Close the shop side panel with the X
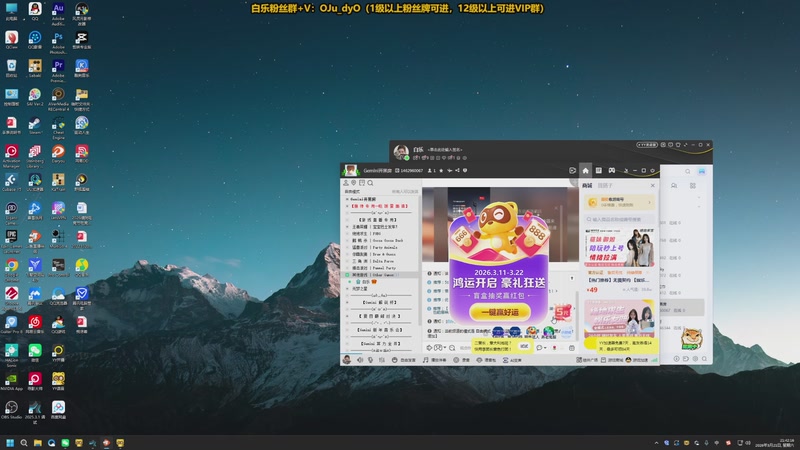800x450 pixels. (x=653, y=185)
